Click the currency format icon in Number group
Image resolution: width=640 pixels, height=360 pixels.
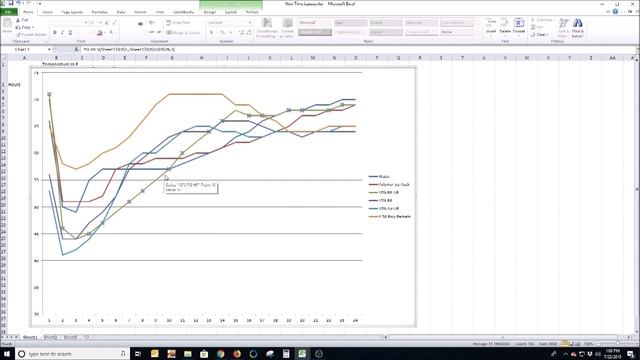click(211, 33)
